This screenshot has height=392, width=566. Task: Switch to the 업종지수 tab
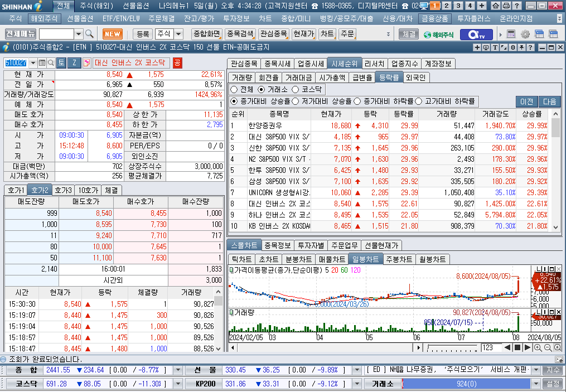coord(405,64)
